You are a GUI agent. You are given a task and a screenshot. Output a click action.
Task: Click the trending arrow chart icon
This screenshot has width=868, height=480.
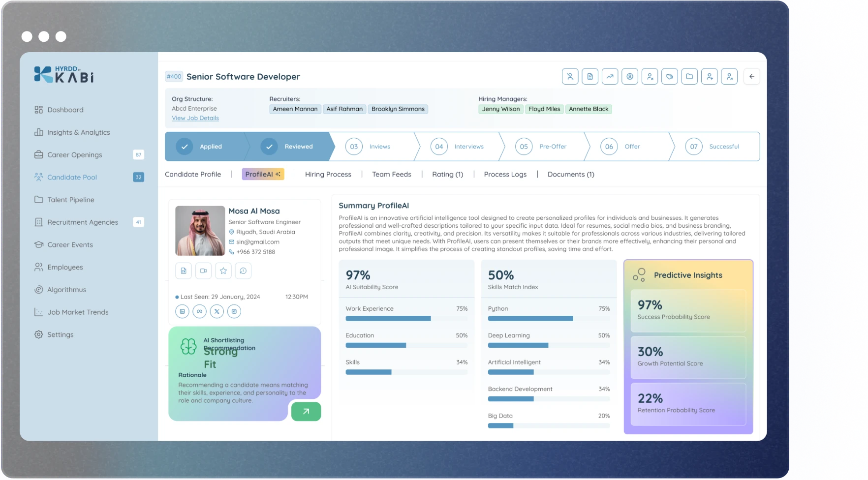tap(610, 77)
